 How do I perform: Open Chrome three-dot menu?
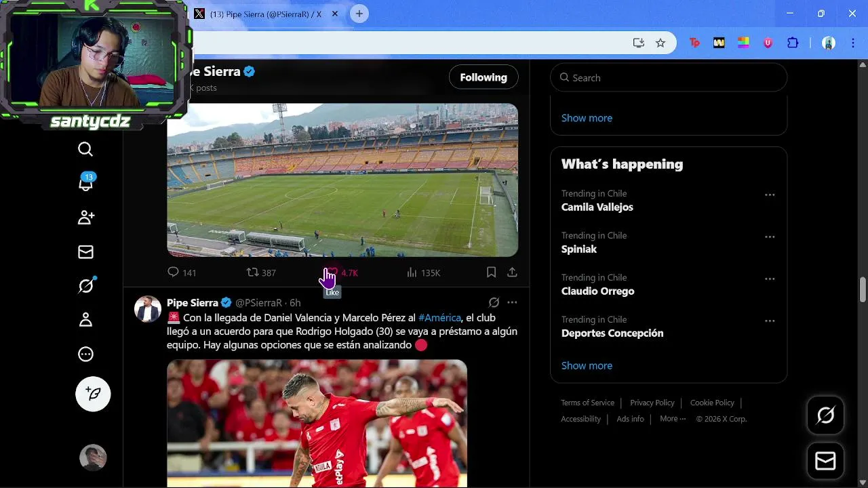click(x=852, y=43)
